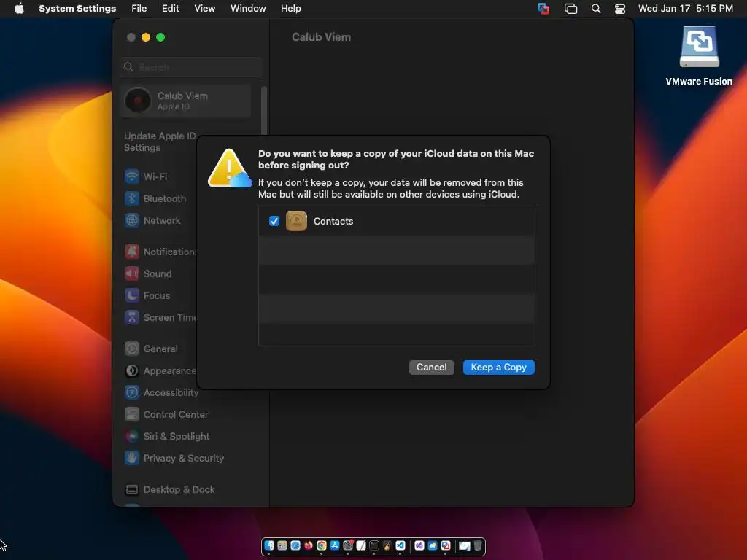
Task: Click VMware Fusion menu bar icon
Action: [543, 8]
